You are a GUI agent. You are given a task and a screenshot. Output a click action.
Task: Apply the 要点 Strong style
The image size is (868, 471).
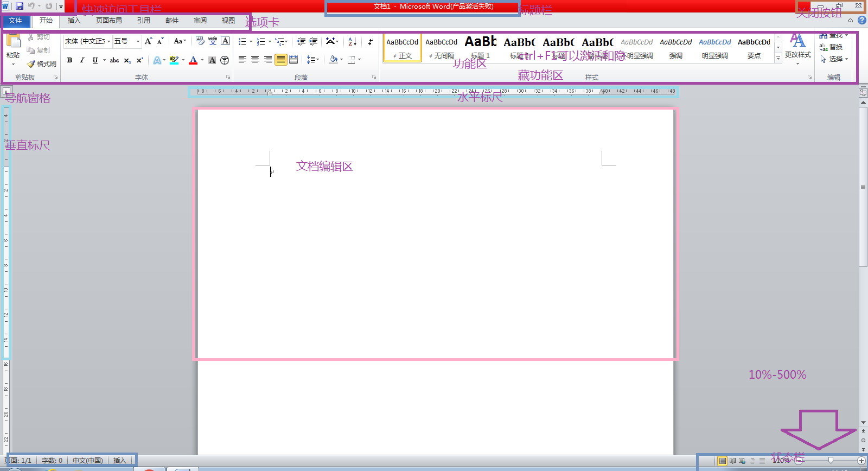pyautogui.click(x=754, y=48)
